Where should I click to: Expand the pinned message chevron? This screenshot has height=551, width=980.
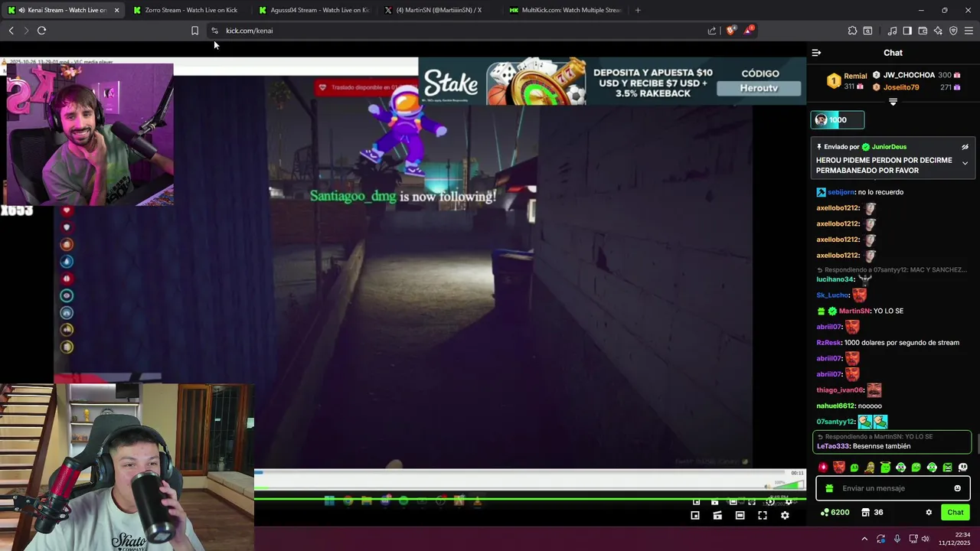pyautogui.click(x=965, y=163)
